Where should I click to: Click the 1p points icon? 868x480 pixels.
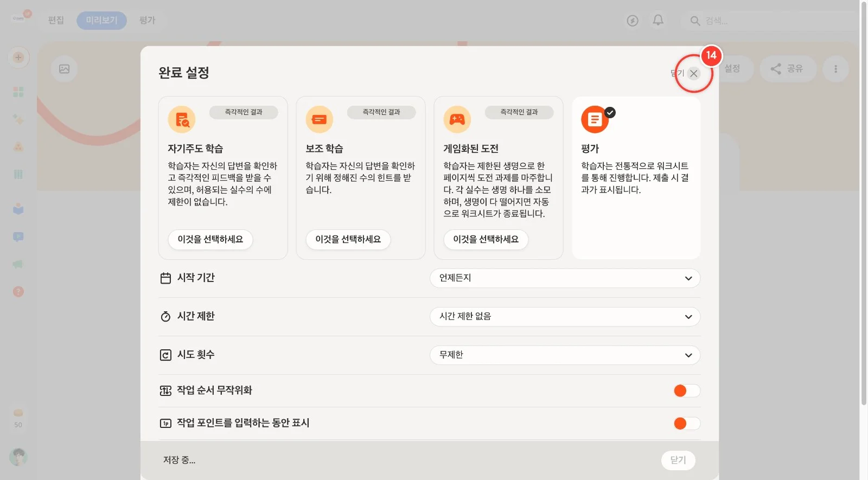pyautogui.click(x=165, y=423)
